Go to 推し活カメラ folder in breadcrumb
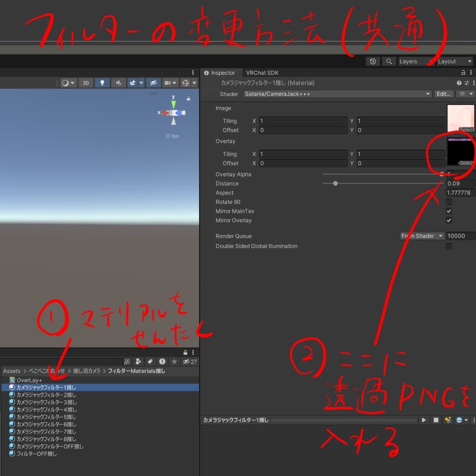This screenshot has width=476, height=476. (86, 371)
